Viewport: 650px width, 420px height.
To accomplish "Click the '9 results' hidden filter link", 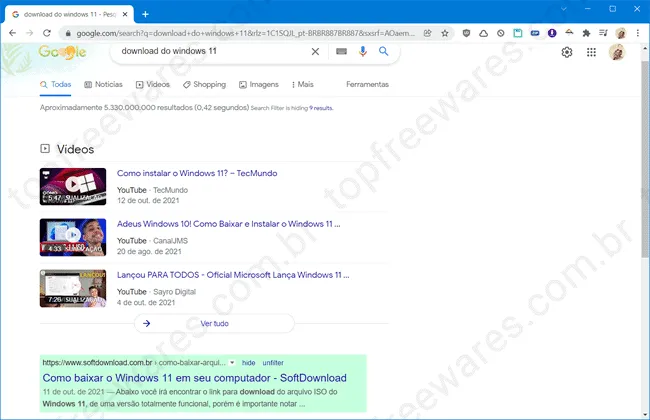I will click(x=321, y=108).
